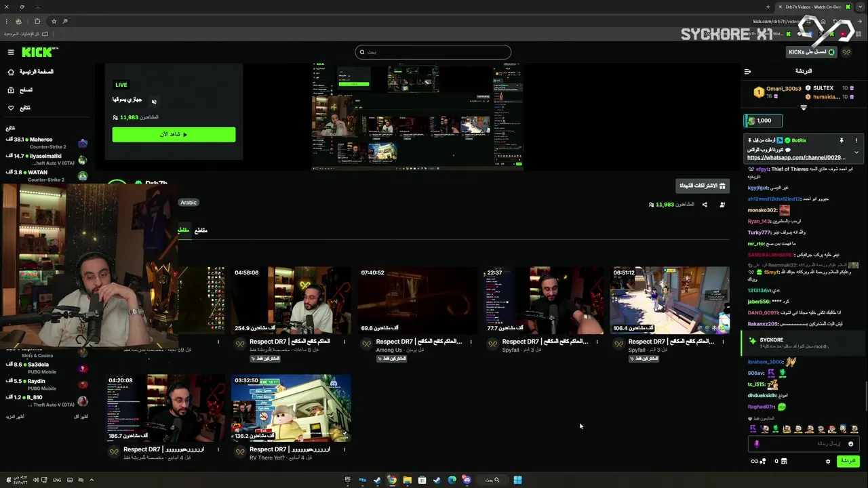The image size is (868, 488).
Task: Open Sa3dola channel in sidebar
Action: tap(47, 367)
